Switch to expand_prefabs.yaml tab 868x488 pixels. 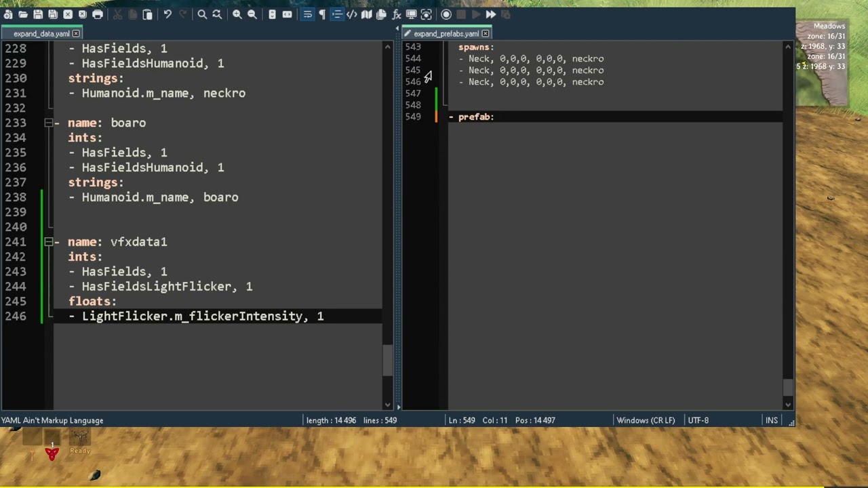click(x=446, y=34)
